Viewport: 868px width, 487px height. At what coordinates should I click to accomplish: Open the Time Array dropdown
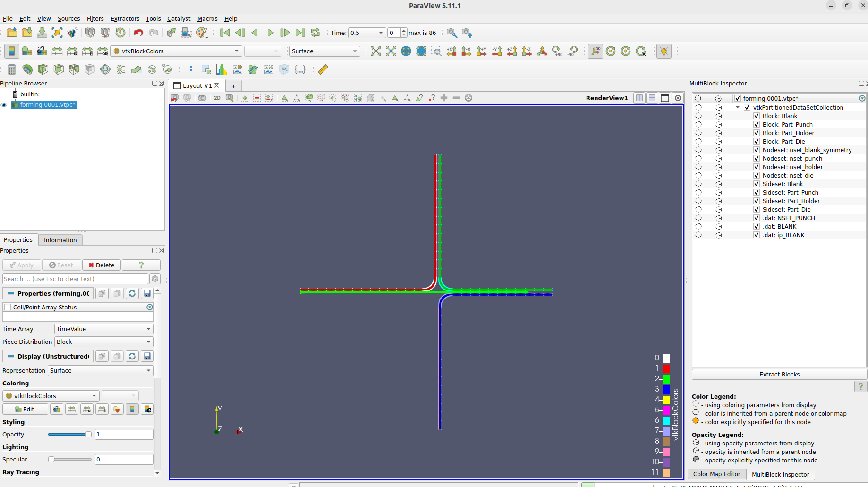(x=103, y=329)
